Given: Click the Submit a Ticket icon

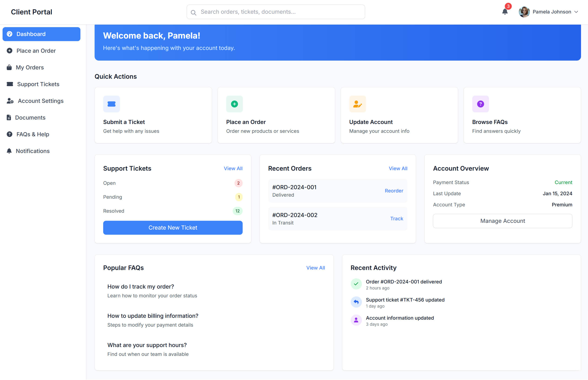Looking at the screenshot, I should tap(111, 104).
